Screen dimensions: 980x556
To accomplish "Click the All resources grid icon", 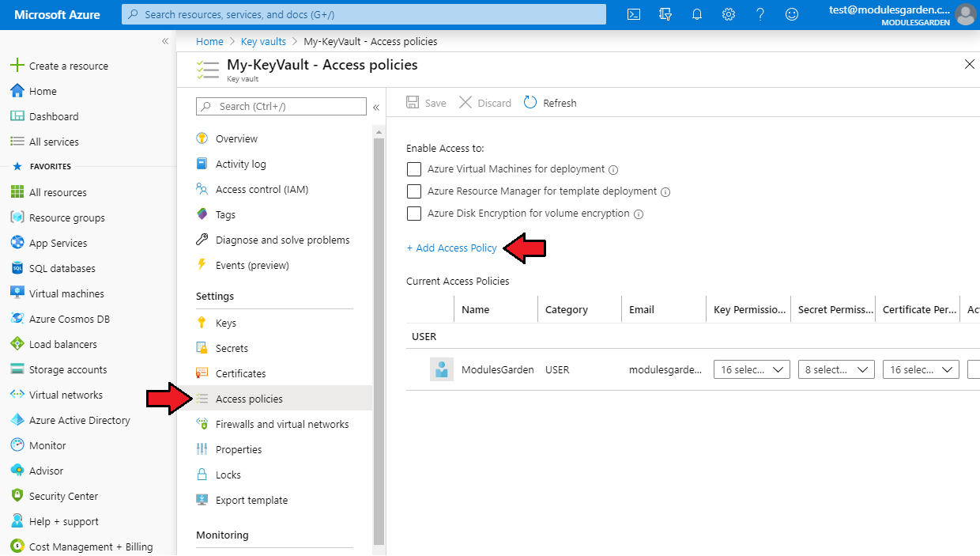I will click(17, 192).
